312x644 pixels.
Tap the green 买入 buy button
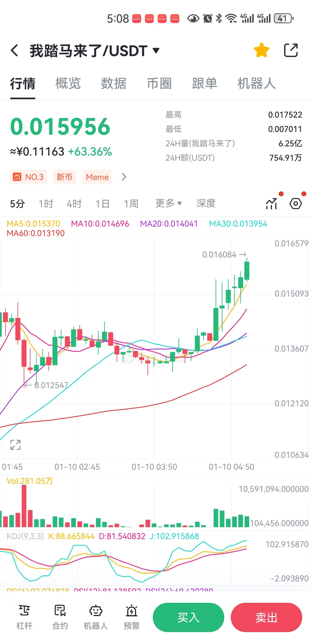coord(188,617)
